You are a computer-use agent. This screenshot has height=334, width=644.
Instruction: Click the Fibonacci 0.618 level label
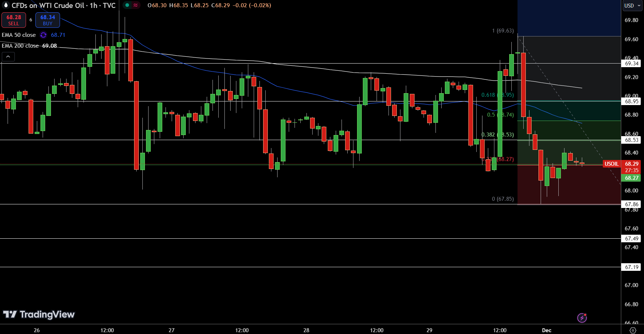pos(497,95)
